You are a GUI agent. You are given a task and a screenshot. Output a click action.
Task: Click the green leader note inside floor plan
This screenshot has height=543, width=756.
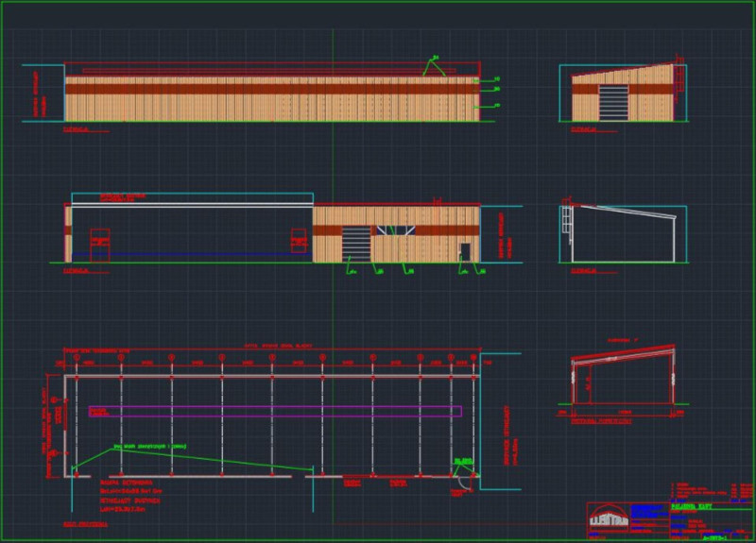click(150, 447)
